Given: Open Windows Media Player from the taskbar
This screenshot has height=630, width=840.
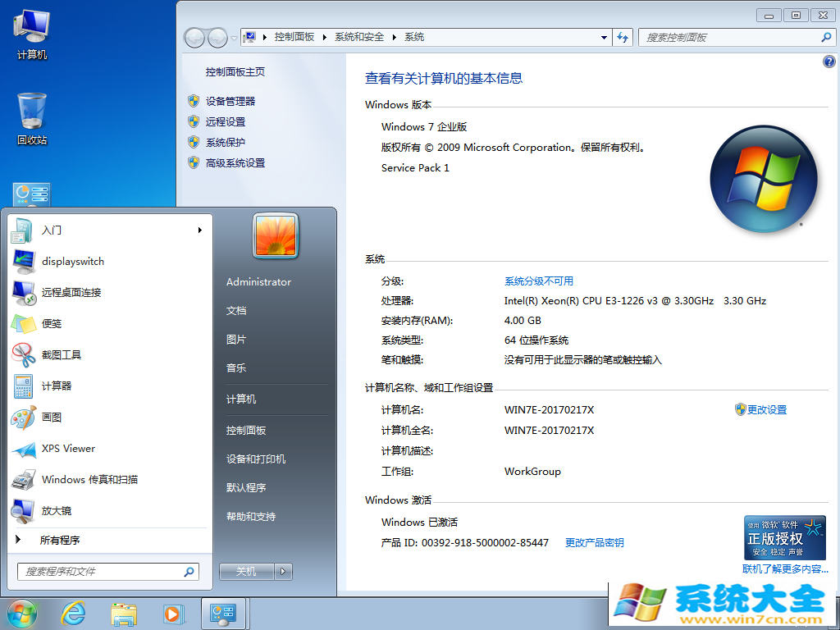Looking at the screenshot, I should (173, 613).
